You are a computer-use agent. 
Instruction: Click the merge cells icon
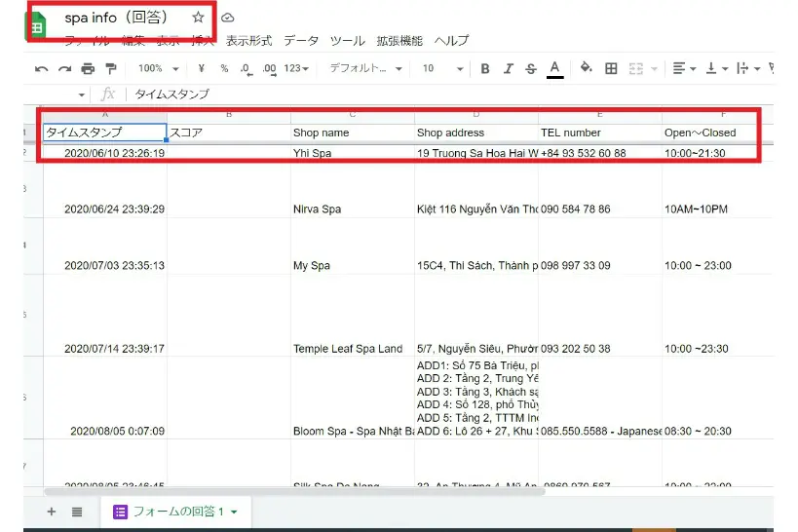coord(635,68)
